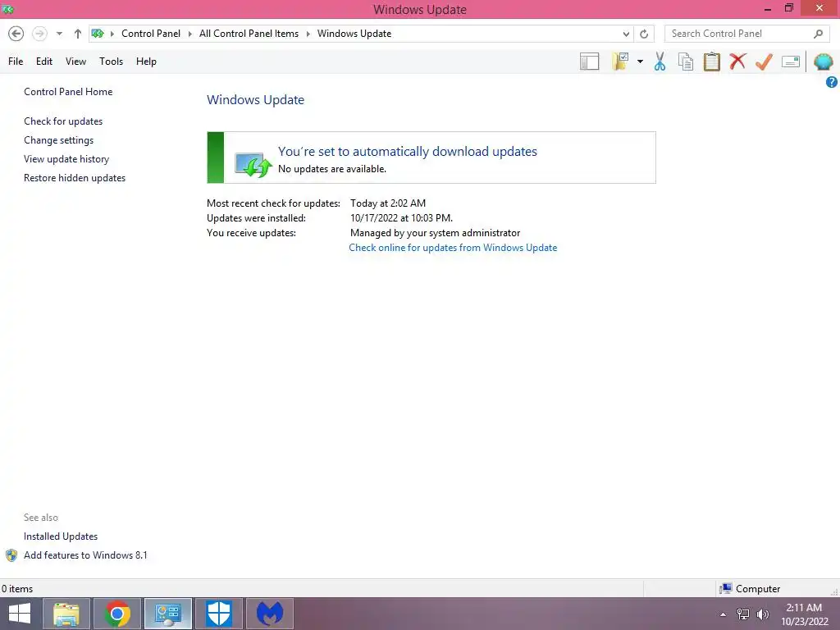This screenshot has width=840, height=630.
Task: Expand the address bar history dropdown
Action: tap(626, 34)
